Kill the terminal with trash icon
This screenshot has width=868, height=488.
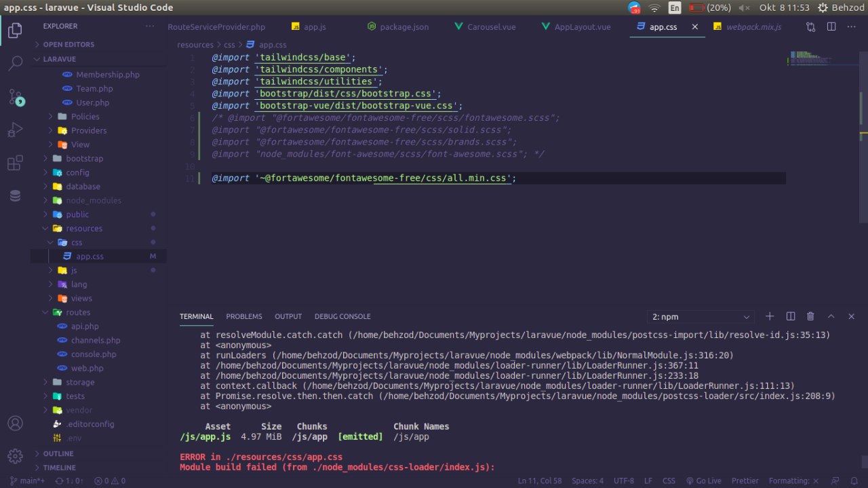810,316
